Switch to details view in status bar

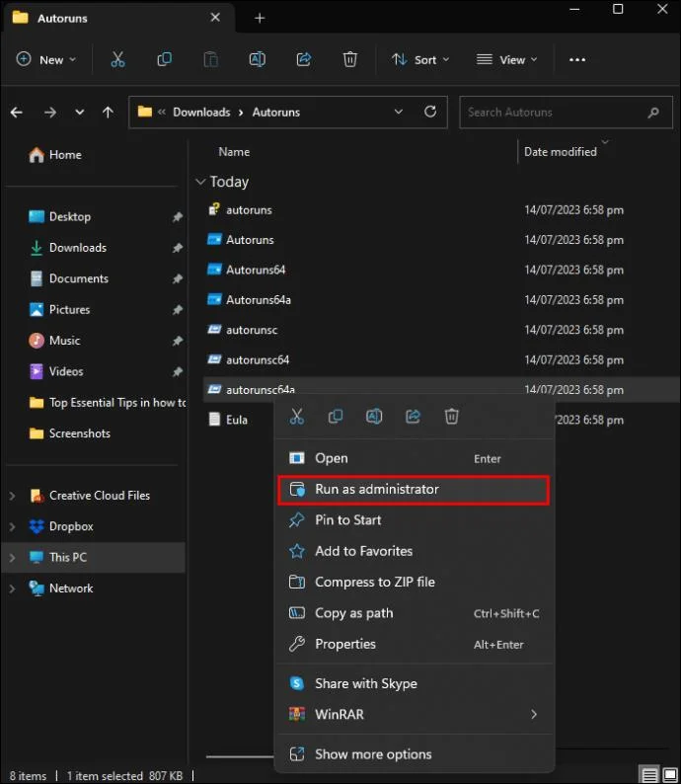point(649,775)
